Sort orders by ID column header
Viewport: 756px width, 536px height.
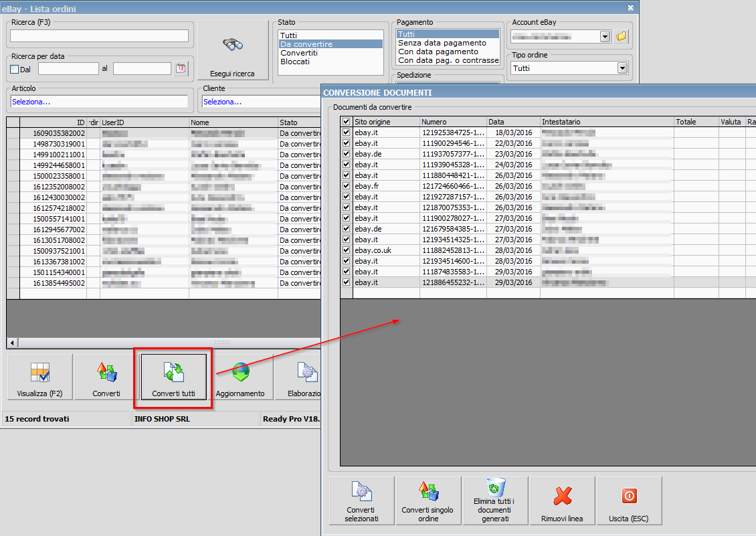(53, 122)
